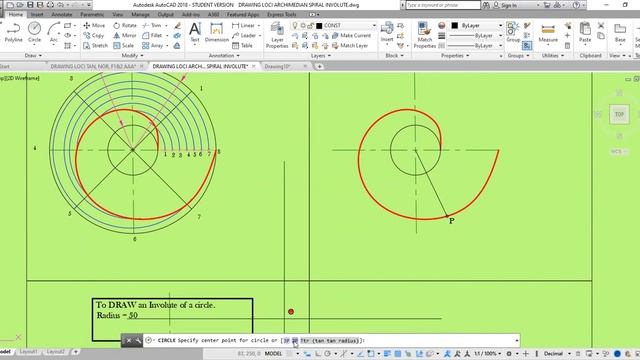Click Make Current layer button
Screen dimensions: 640x360
[351, 36]
